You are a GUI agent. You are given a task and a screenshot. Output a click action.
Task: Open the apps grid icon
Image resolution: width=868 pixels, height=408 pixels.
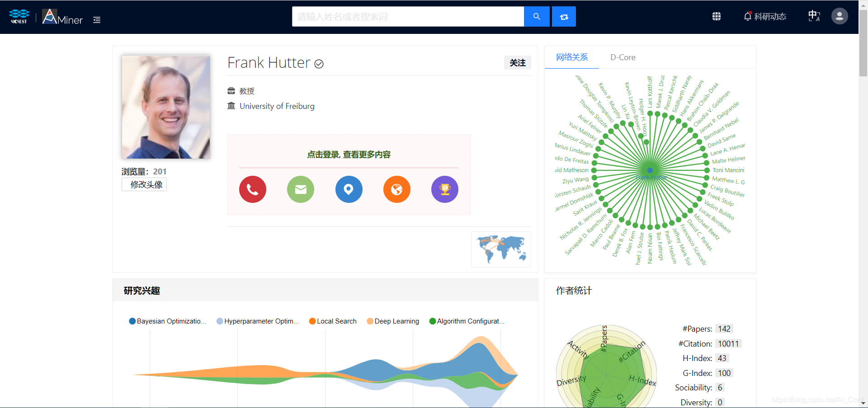click(x=717, y=17)
